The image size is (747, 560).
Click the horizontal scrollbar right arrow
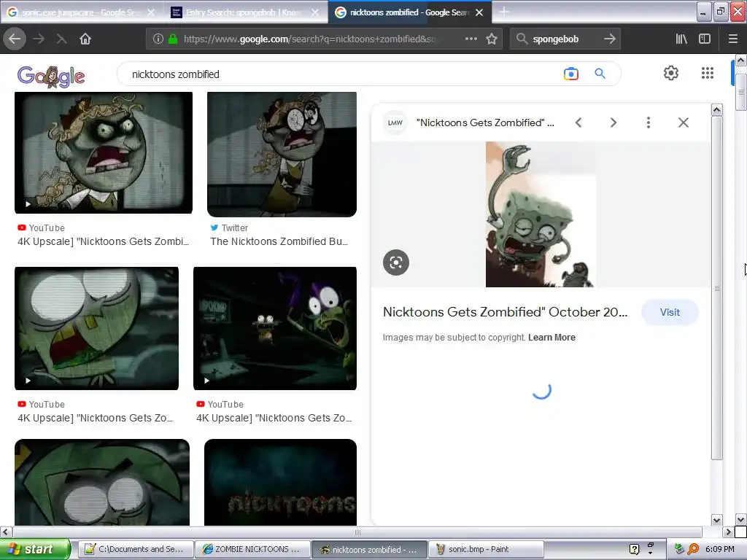(x=728, y=532)
